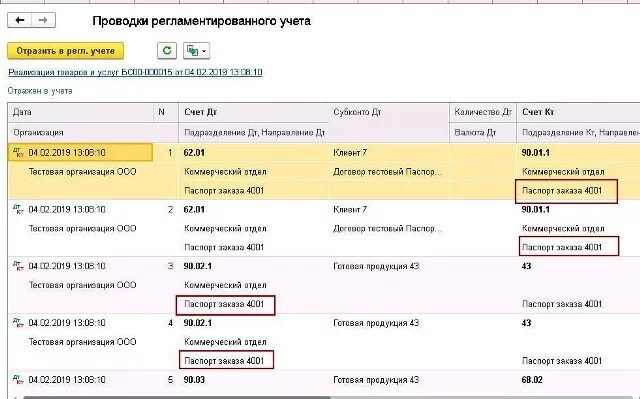The image size is (640, 399).
Task: Click credit Паспорт заказа 4001 in row 1
Action: pyautogui.click(x=562, y=191)
